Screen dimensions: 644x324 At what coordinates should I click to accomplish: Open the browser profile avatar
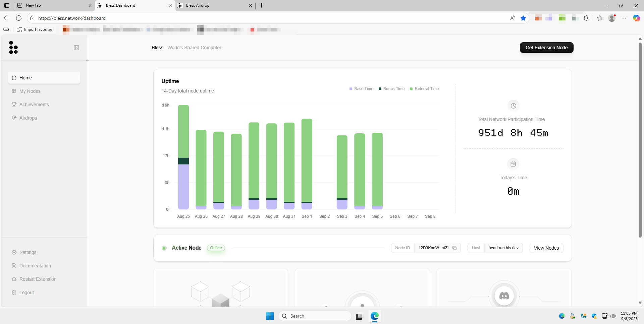point(612,18)
